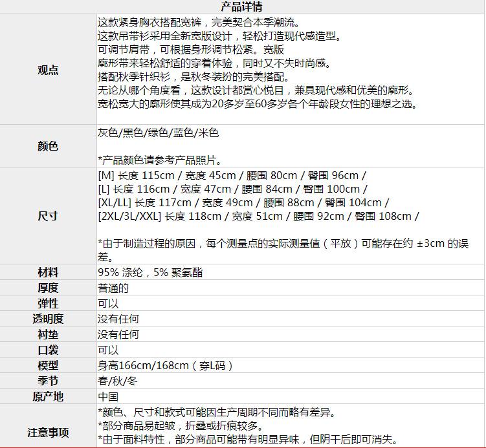Click the 模型 row label
This screenshot has width=486, height=448.
point(48,365)
